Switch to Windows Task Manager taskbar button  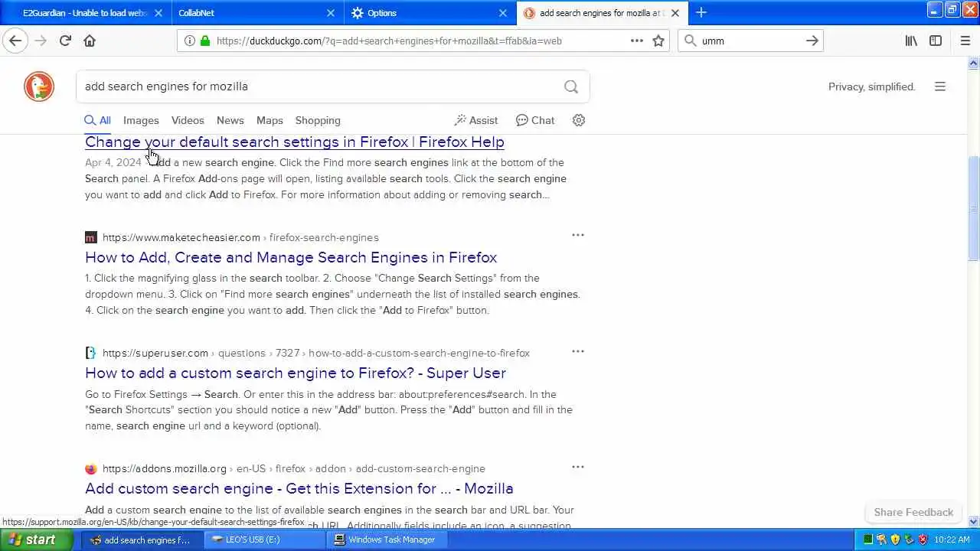[x=387, y=540]
